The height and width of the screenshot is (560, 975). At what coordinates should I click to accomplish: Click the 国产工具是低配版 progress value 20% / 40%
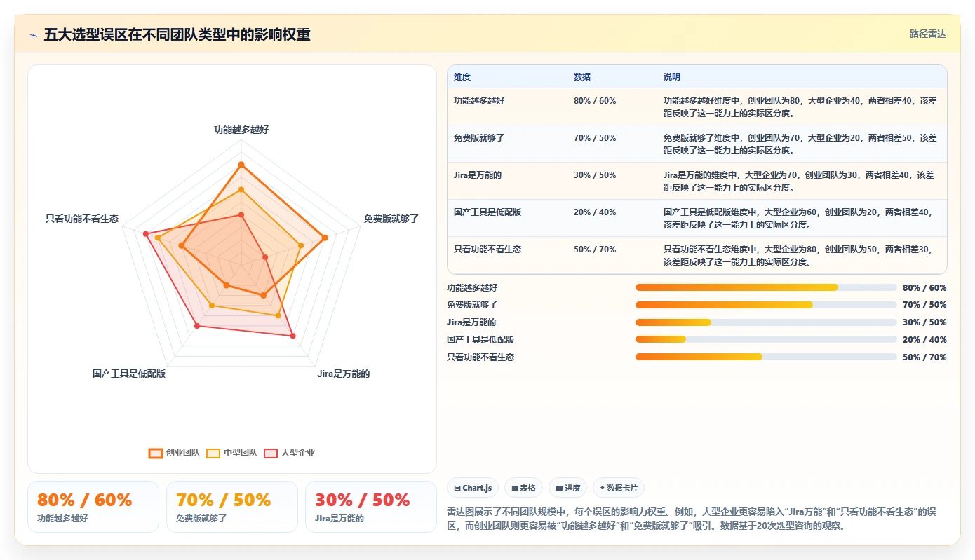coord(924,340)
